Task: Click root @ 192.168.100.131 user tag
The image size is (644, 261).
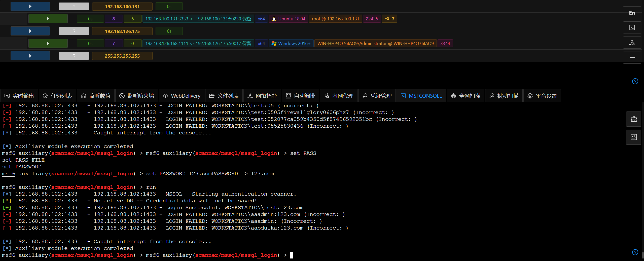Action: pyautogui.click(x=336, y=19)
